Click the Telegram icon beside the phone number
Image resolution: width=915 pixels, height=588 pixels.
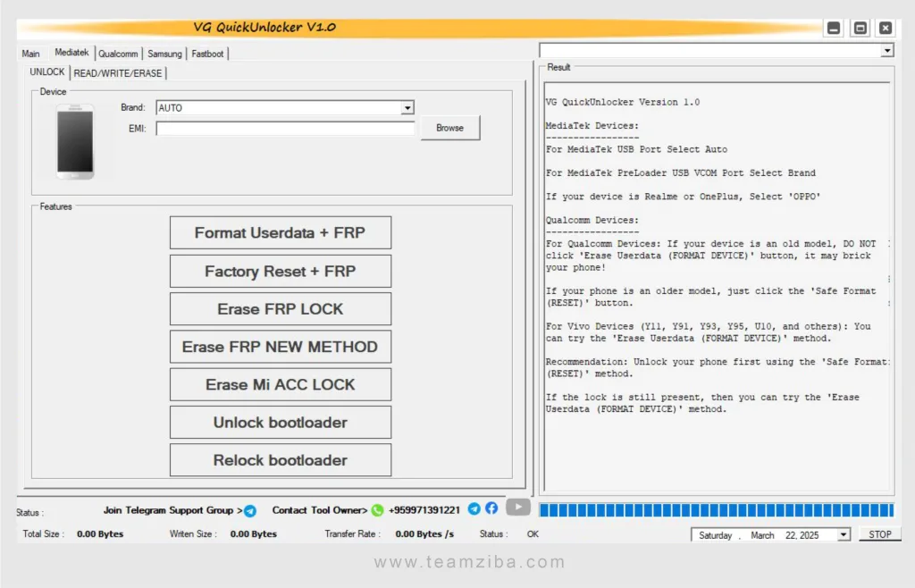pos(474,508)
